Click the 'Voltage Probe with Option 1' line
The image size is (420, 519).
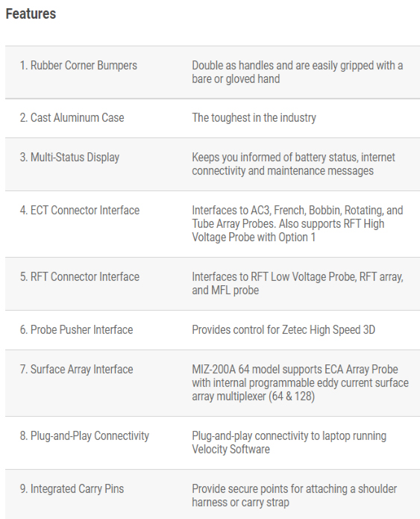click(254, 237)
